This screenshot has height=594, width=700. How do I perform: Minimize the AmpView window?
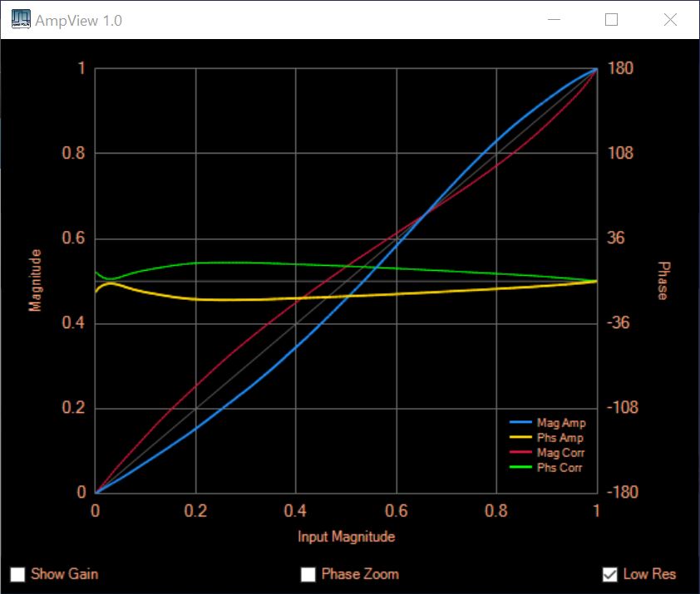pyautogui.click(x=552, y=20)
